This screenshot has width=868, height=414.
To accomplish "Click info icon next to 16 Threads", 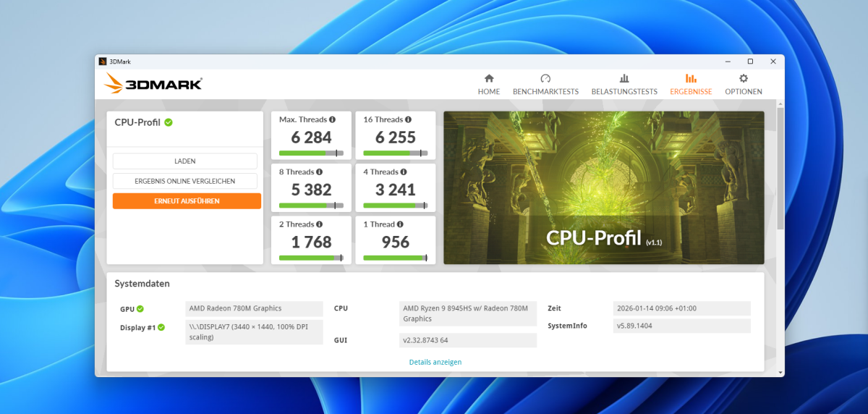I will point(408,119).
